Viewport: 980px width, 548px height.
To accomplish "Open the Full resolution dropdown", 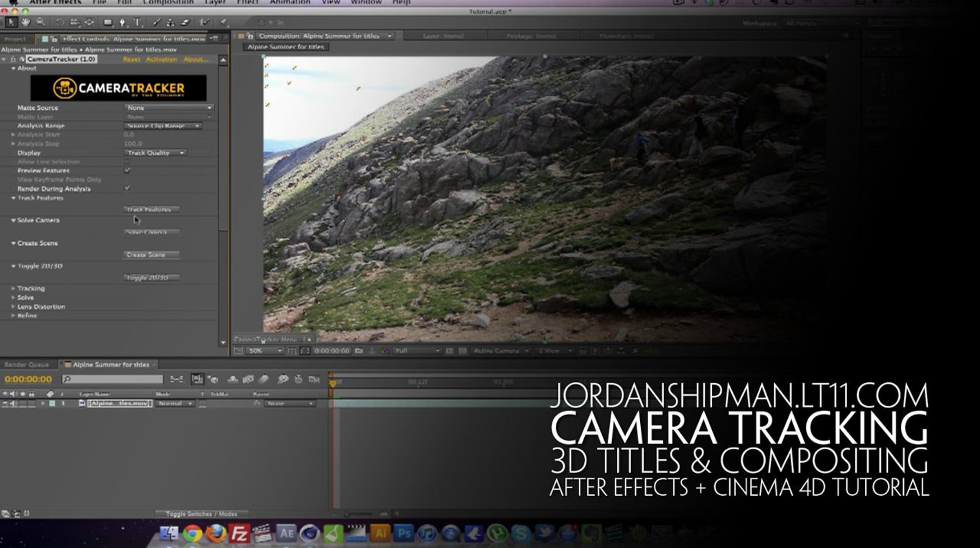I will click(x=416, y=351).
